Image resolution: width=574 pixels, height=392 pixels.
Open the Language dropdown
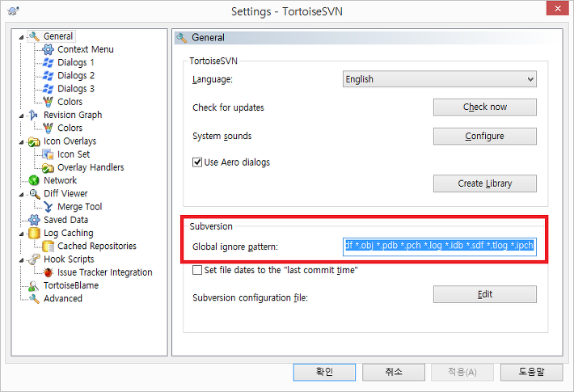click(439, 79)
